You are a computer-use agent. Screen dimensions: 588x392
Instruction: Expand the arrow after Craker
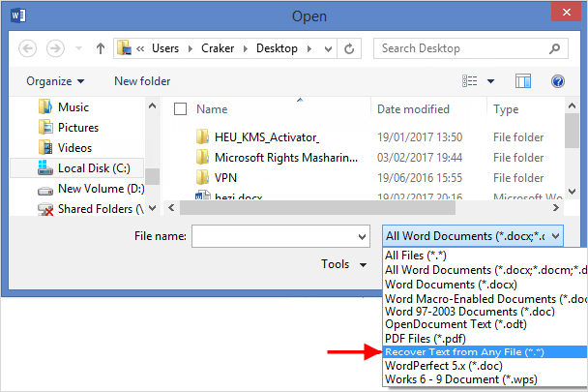pyautogui.click(x=246, y=48)
